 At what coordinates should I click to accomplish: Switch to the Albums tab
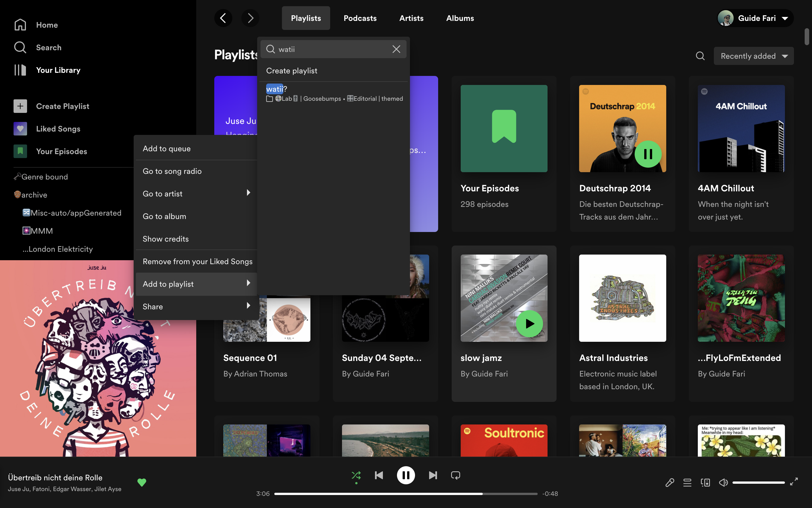click(460, 18)
